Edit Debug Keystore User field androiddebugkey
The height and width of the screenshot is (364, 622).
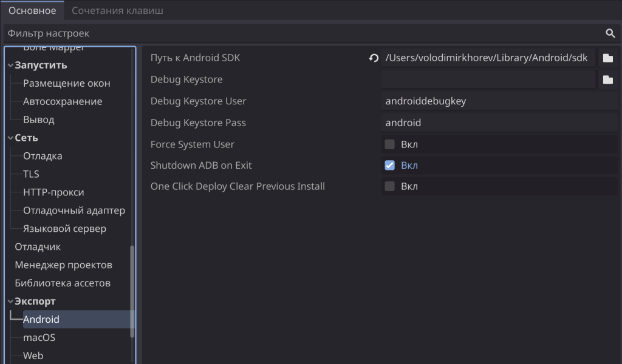click(x=499, y=101)
